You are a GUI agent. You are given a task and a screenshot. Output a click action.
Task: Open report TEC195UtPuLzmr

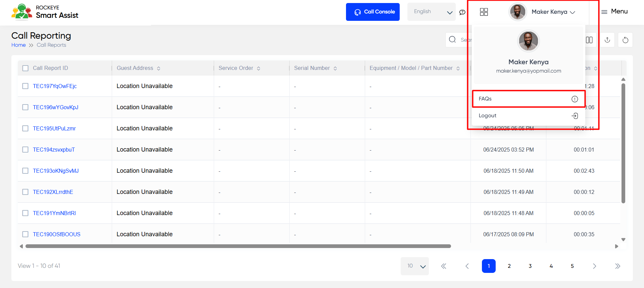point(54,128)
